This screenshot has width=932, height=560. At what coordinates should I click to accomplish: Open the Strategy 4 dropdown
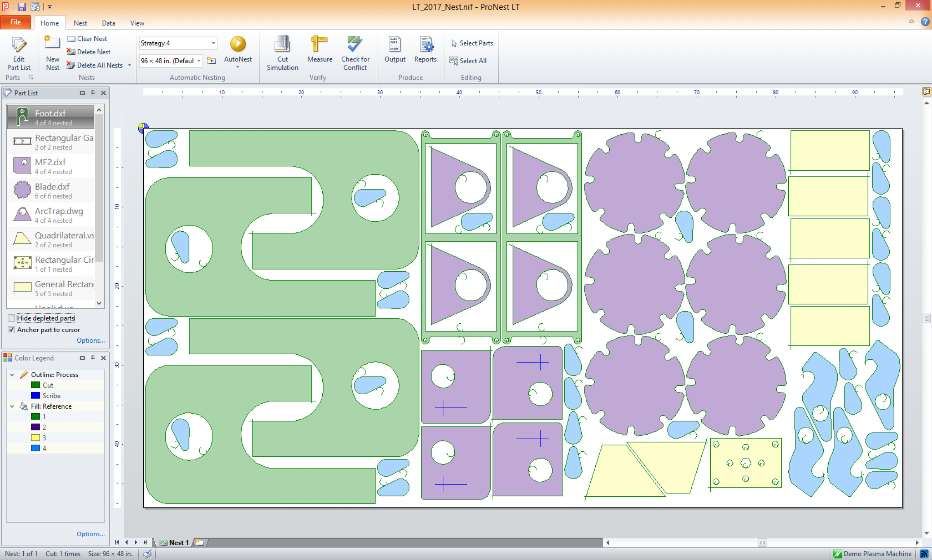coord(213,43)
